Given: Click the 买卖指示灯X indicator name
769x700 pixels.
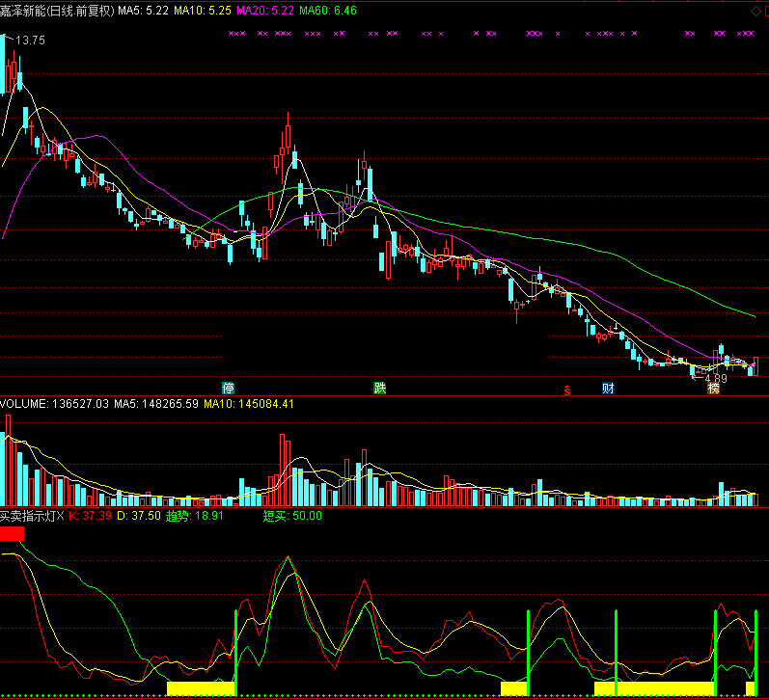Looking at the screenshot, I should [33, 516].
